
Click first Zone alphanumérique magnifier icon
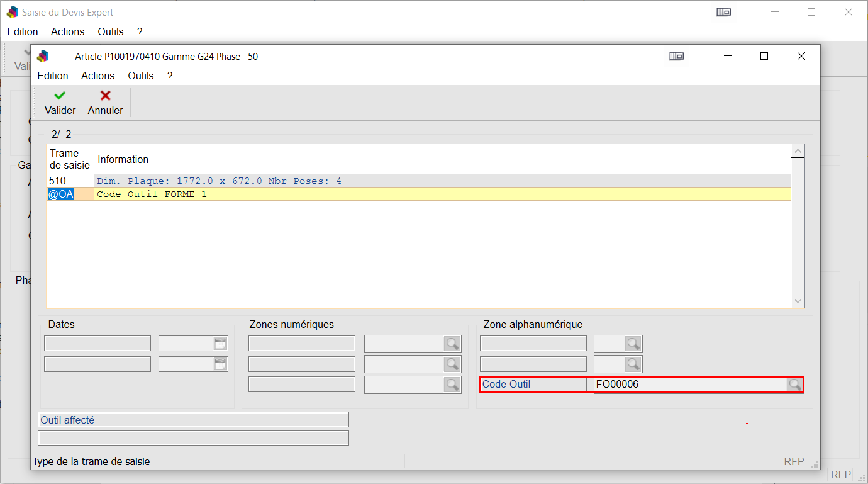click(x=633, y=344)
